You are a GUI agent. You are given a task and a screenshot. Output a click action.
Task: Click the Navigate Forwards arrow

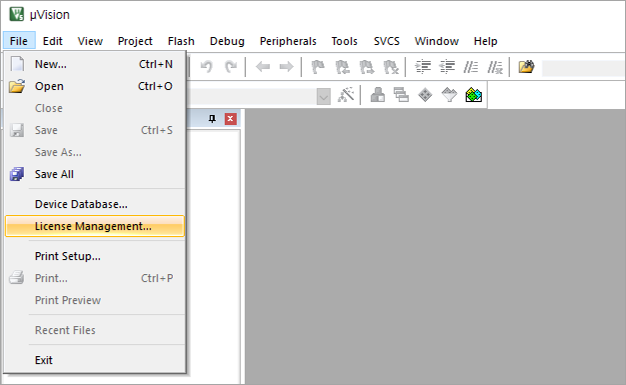(286, 67)
